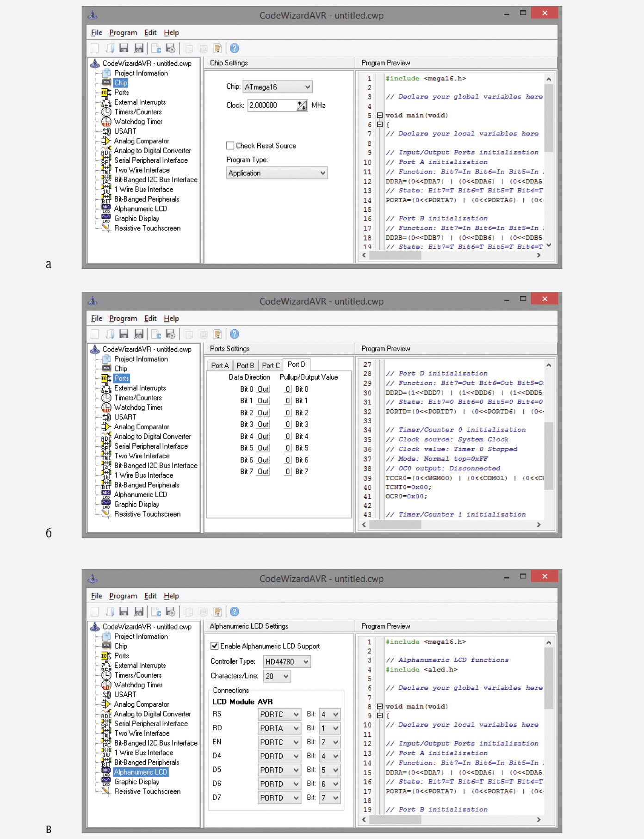Screen dimensions: 644x839
Task: Toggle Bit 5 data direction Out
Action: click(x=263, y=448)
